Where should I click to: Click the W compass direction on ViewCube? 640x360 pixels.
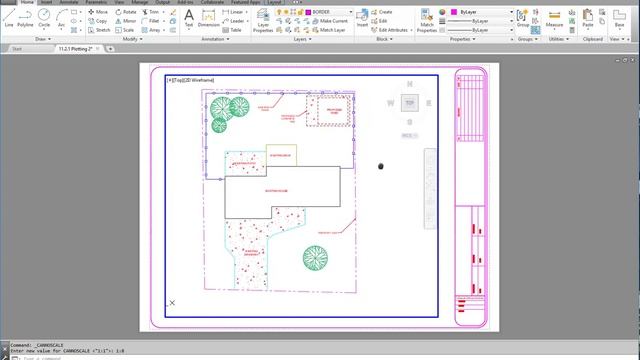391,103
